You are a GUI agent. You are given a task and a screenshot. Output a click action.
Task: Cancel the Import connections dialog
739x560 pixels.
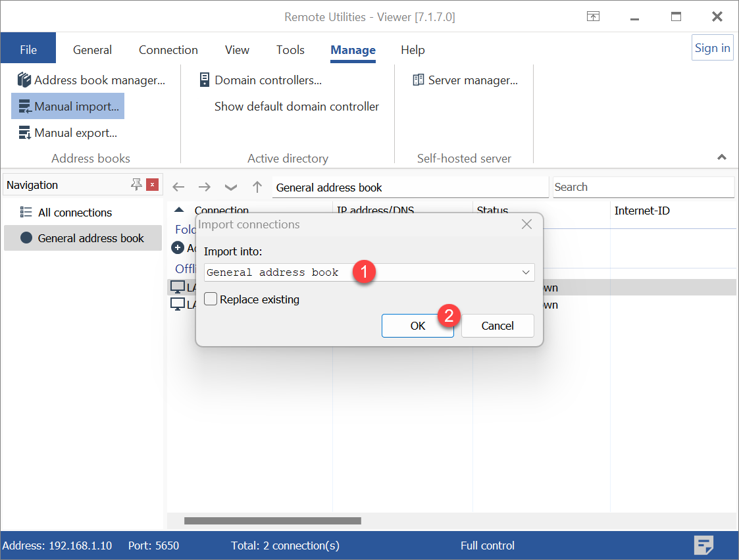pos(497,326)
